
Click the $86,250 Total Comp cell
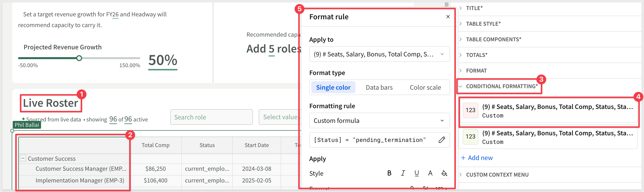tap(155, 169)
